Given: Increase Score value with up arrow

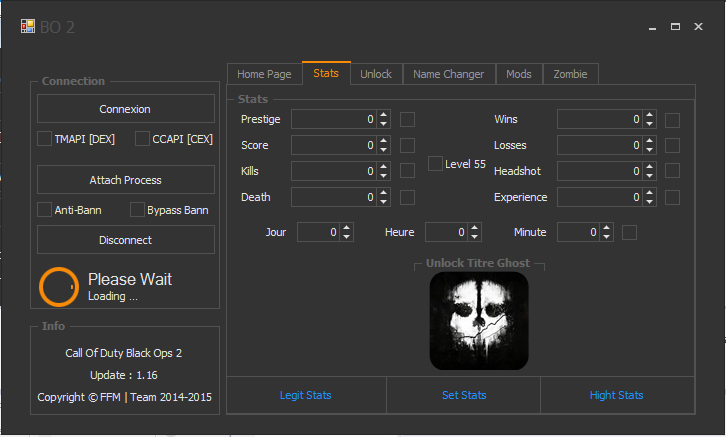Looking at the screenshot, I should [x=383, y=141].
